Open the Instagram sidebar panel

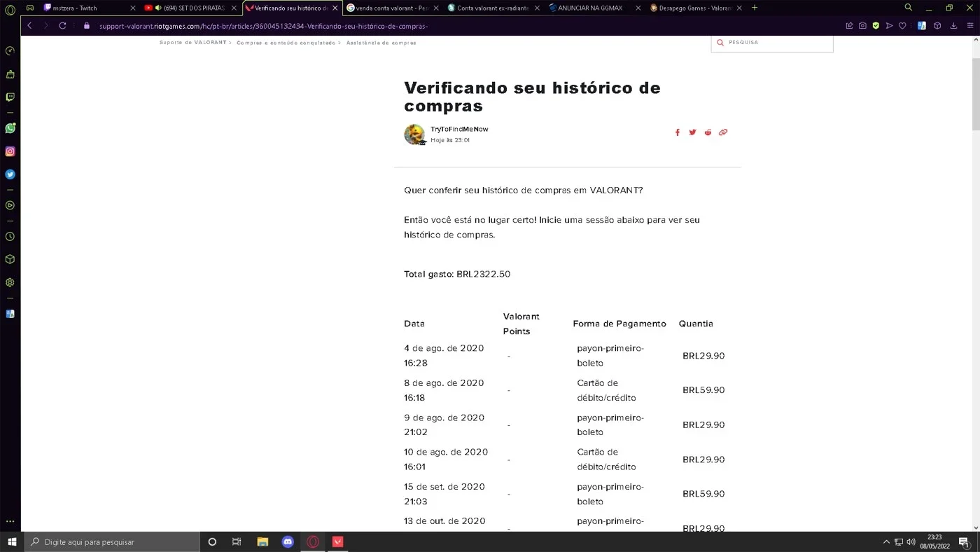click(x=10, y=151)
